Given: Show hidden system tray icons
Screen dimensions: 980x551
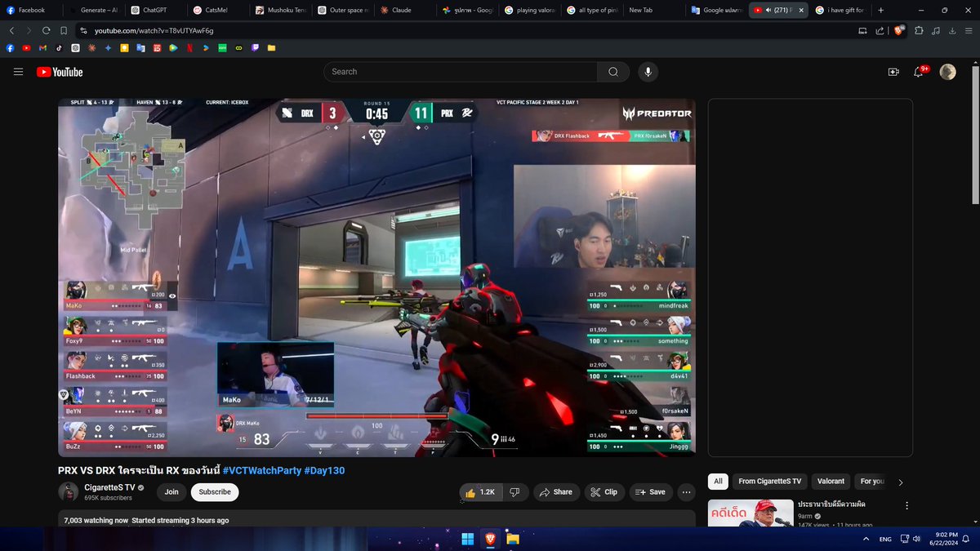Looking at the screenshot, I should (866, 539).
